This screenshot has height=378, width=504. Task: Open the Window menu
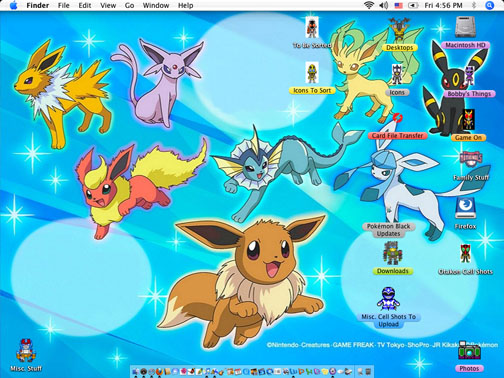[x=156, y=5]
